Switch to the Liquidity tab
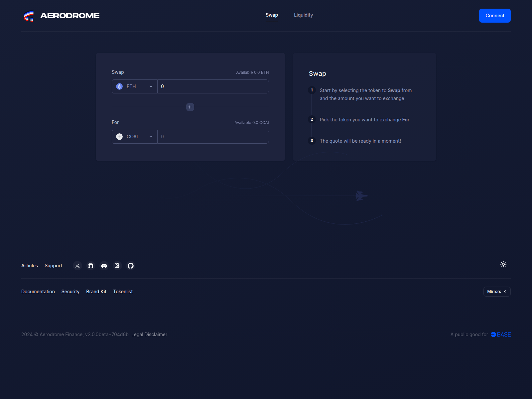Image resolution: width=532 pixels, height=399 pixels. pos(303,15)
